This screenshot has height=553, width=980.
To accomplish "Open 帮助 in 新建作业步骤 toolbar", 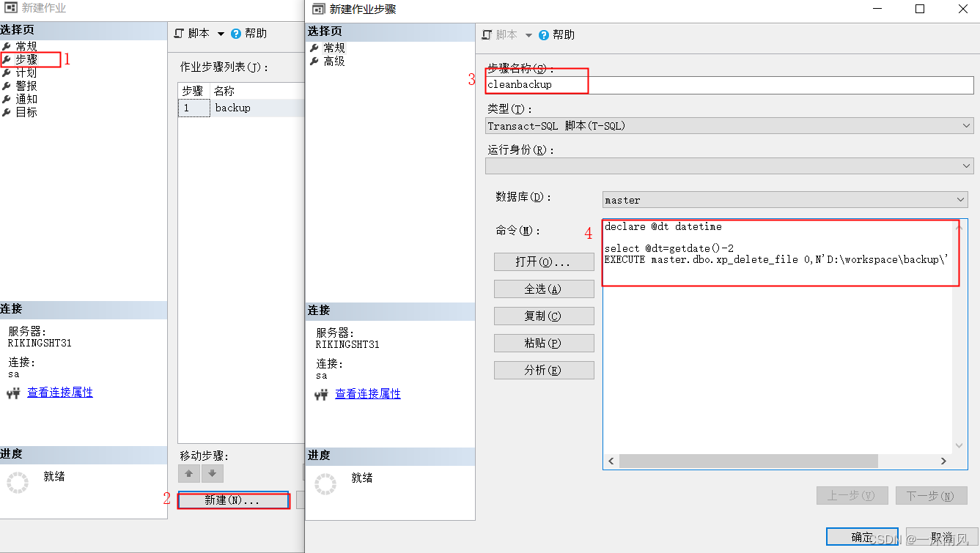I will [x=564, y=34].
